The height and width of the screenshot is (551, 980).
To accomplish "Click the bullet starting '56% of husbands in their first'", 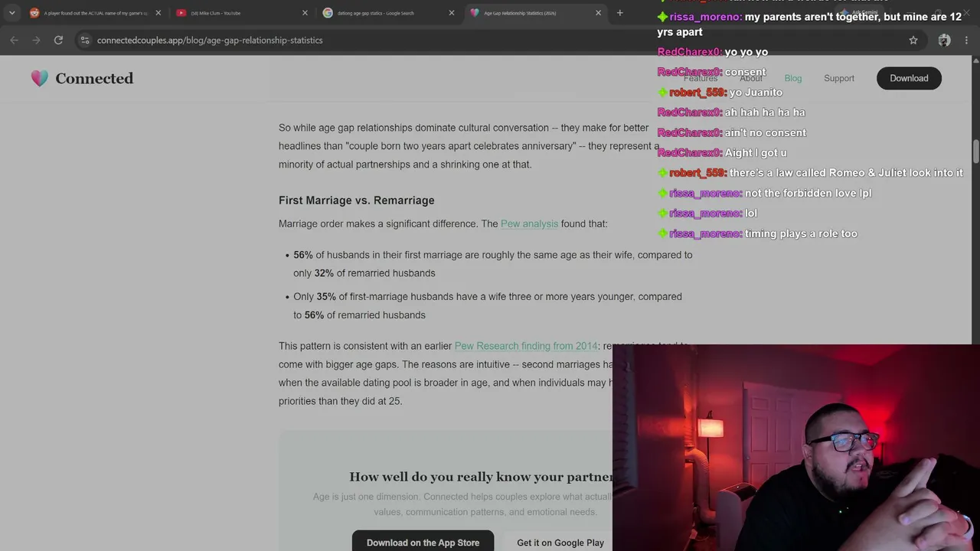I will tap(492, 264).
